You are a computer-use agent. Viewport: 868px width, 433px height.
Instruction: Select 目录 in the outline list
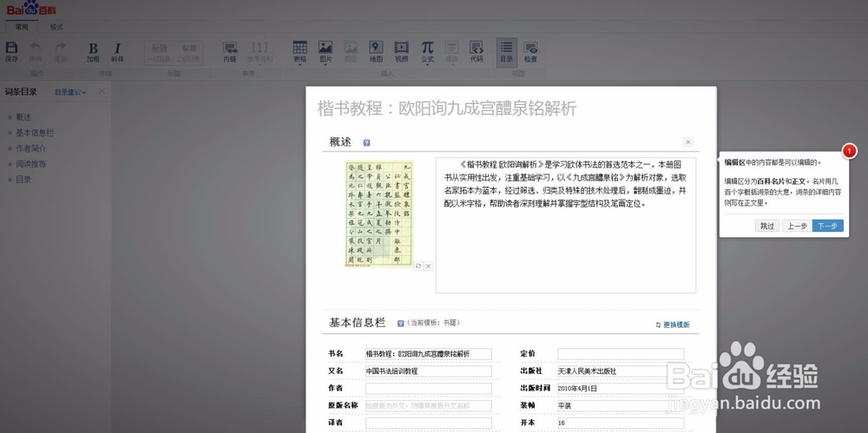point(23,180)
